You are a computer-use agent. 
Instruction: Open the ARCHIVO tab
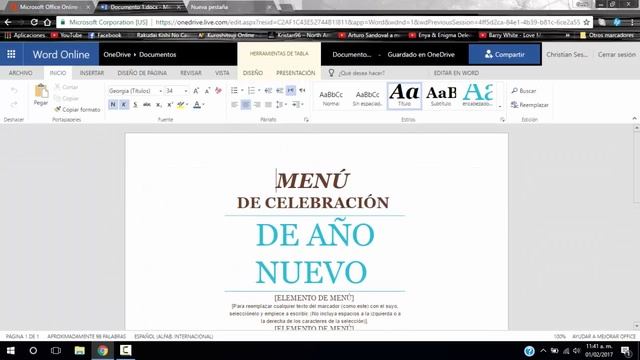point(20,73)
